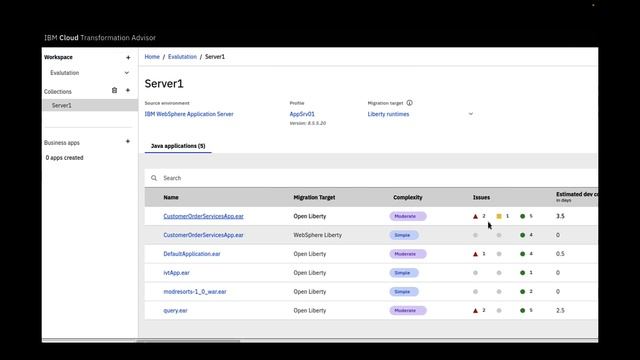Click grey critical dot in ivtApp.ear row

click(475, 273)
